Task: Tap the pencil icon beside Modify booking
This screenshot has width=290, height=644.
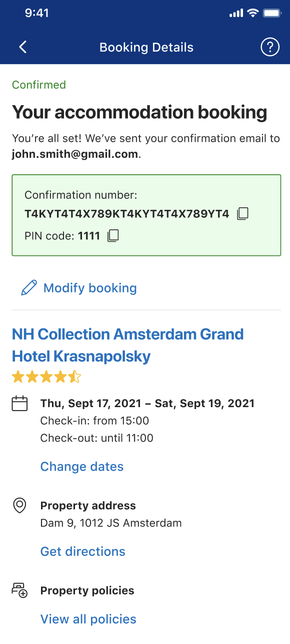Action: pos(29,288)
